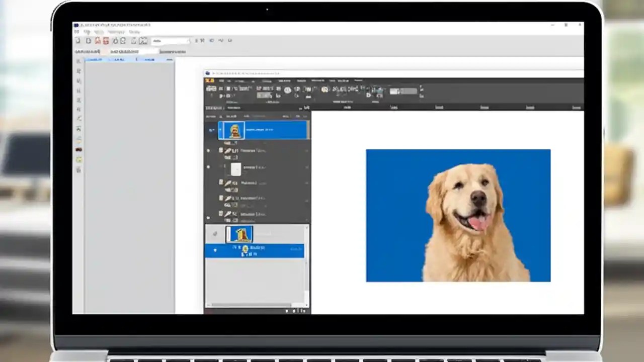Viewport: 644px width, 362px height.
Task: Toggle visibility for the topmost selected layer
Action: pos(211,130)
